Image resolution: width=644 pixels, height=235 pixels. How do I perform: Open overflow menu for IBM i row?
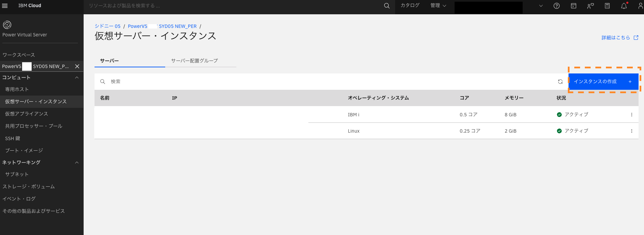click(632, 115)
